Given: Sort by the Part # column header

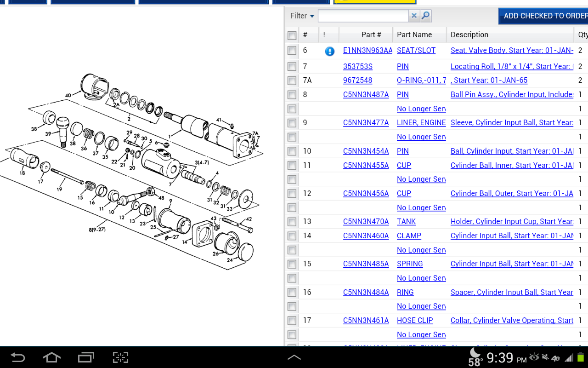Looking at the screenshot, I should 371,34.
